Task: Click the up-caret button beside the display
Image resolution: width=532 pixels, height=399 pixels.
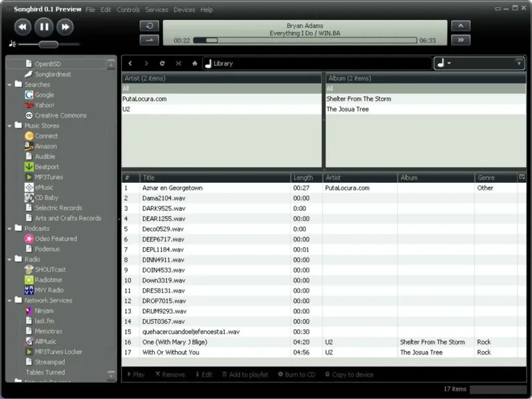Action: coord(461,26)
